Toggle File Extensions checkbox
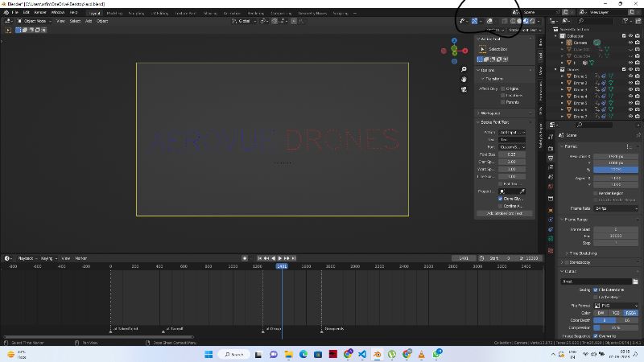The width and height of the screenshot is (644, 362). (596, 290)
